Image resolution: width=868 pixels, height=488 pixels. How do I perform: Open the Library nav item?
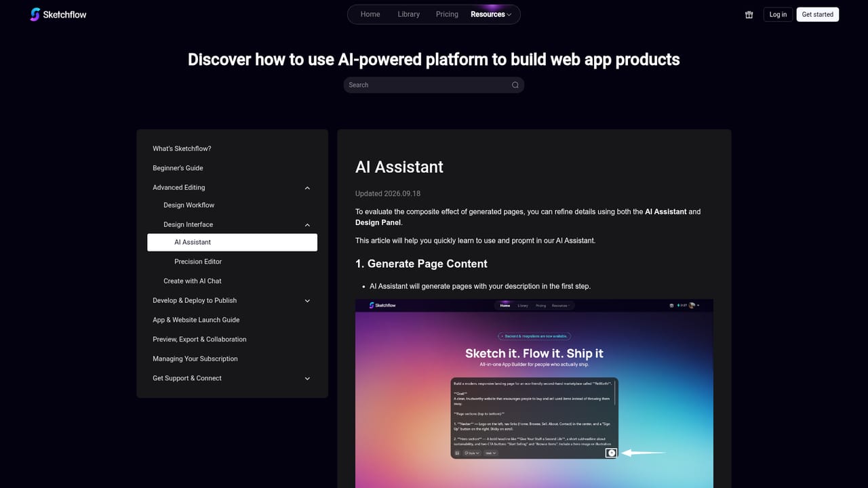click(x=409, y=14)
